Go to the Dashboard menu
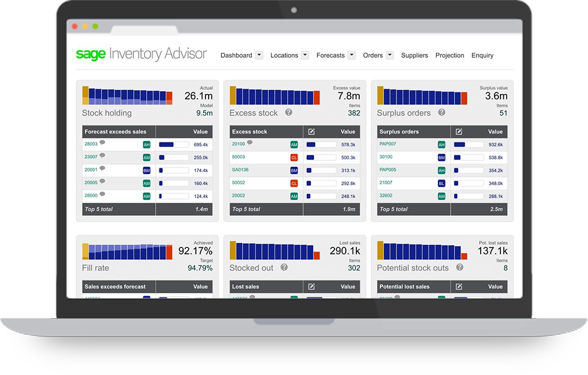Viewport: 588px width, 375px height. click(x=236, y=55)
